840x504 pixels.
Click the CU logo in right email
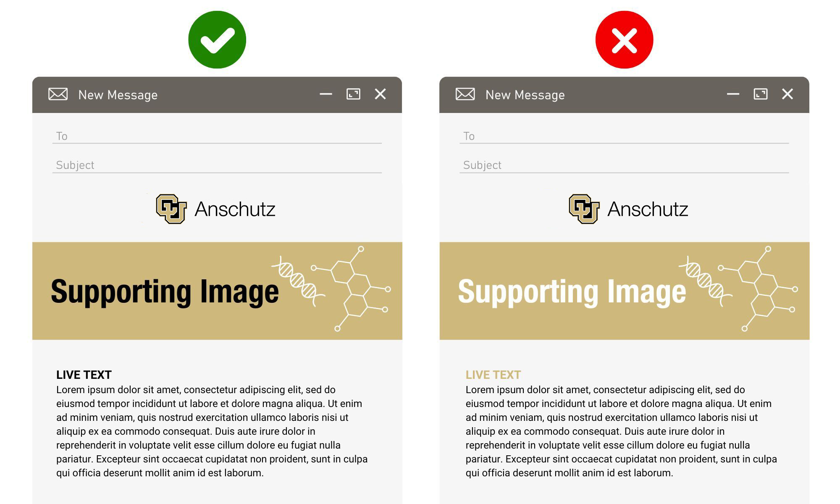584,209
